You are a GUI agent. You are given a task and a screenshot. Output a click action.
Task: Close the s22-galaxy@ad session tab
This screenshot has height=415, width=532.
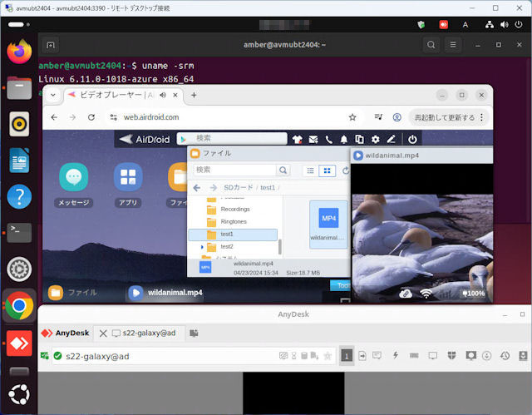103,333
